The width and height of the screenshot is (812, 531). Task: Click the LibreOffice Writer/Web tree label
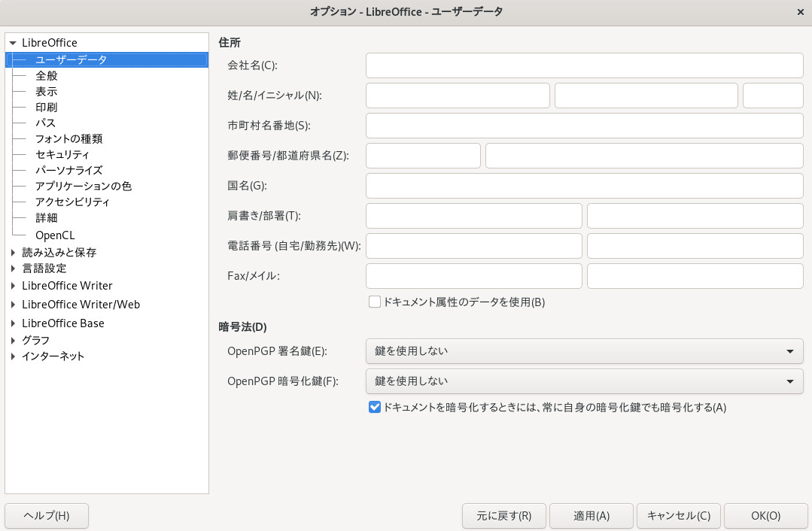81,305
